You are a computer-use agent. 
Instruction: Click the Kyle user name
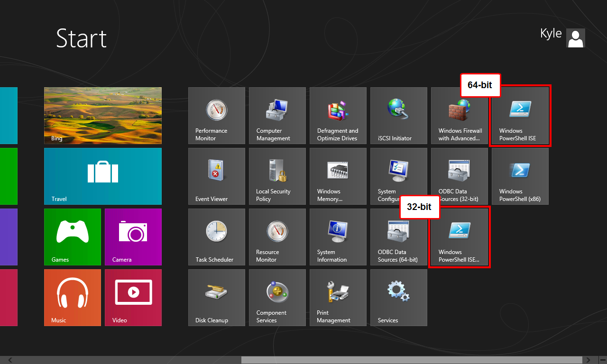(x=551, y=34)
